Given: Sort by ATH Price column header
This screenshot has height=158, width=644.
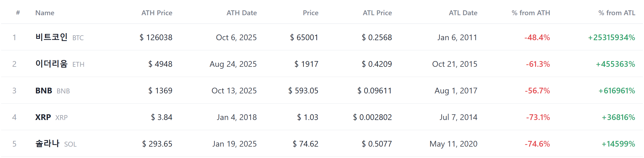Looking at the screenshot, I should (157, 13).
